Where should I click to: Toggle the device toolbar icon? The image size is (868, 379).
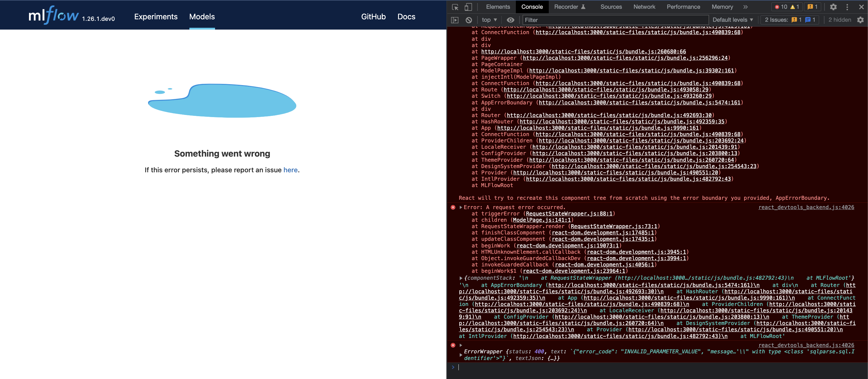(468, 7)
